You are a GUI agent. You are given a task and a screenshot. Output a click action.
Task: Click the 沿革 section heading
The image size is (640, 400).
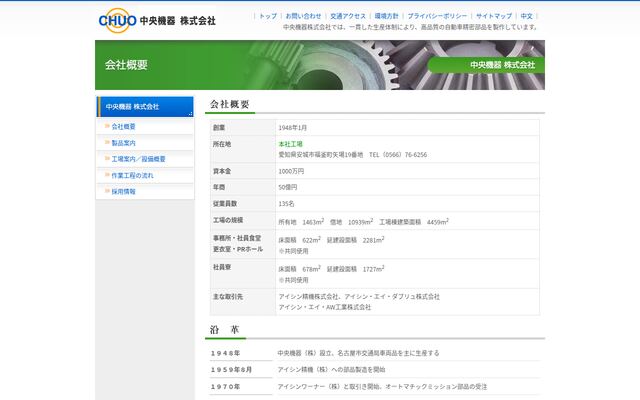224,329
